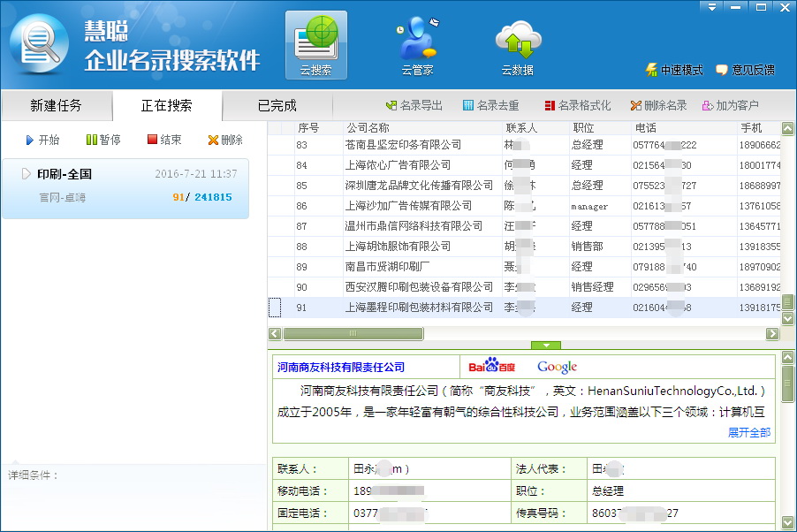This screenshot has width=797, height=532.
Task: Click the 展开全部 link
Action: (x=748, y=432)
